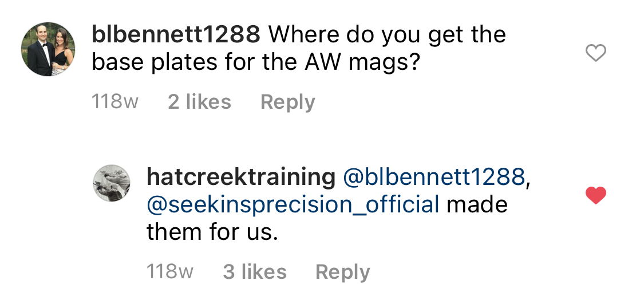Tap the text "Where do you get the"
Screen dimensions: 644x300
coord(387,35)
